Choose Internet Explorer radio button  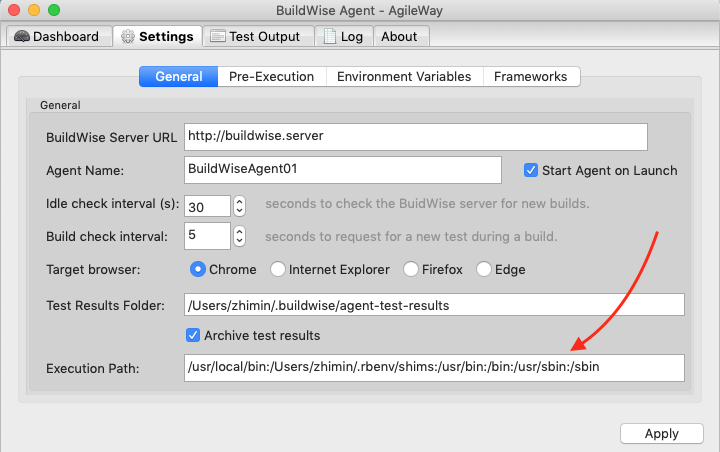click(x=278, y=269)
